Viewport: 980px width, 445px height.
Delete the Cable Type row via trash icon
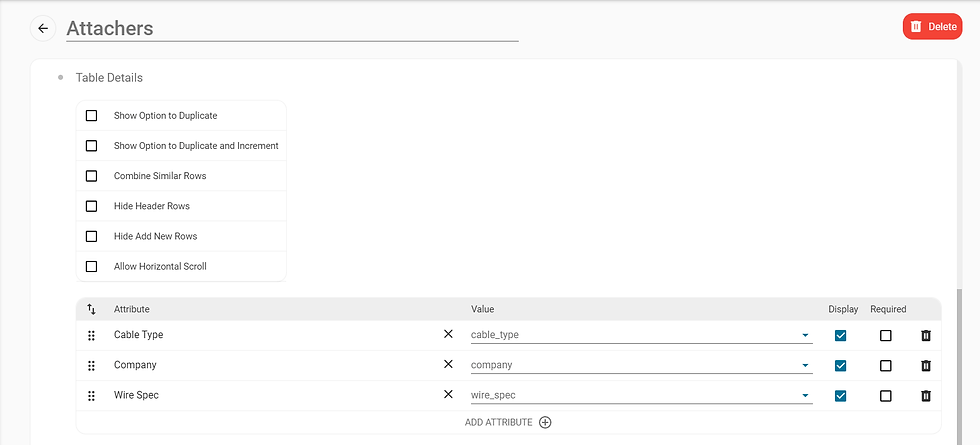coord(926,336)
